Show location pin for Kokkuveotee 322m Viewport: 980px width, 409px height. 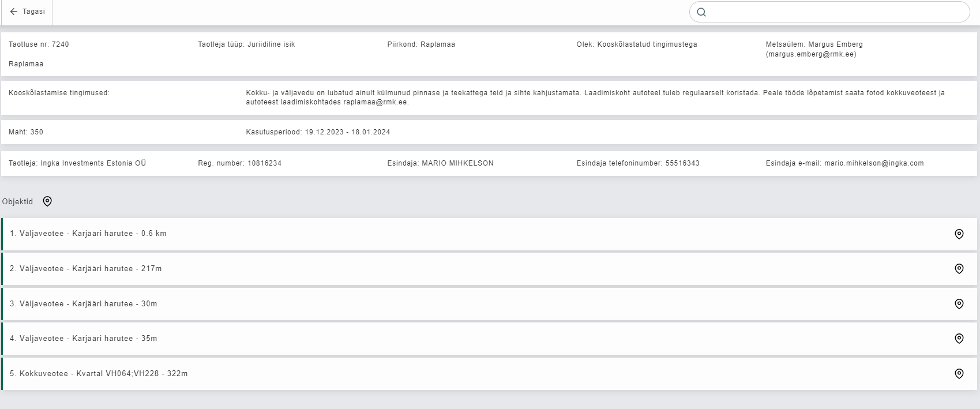tap(959, 374)
